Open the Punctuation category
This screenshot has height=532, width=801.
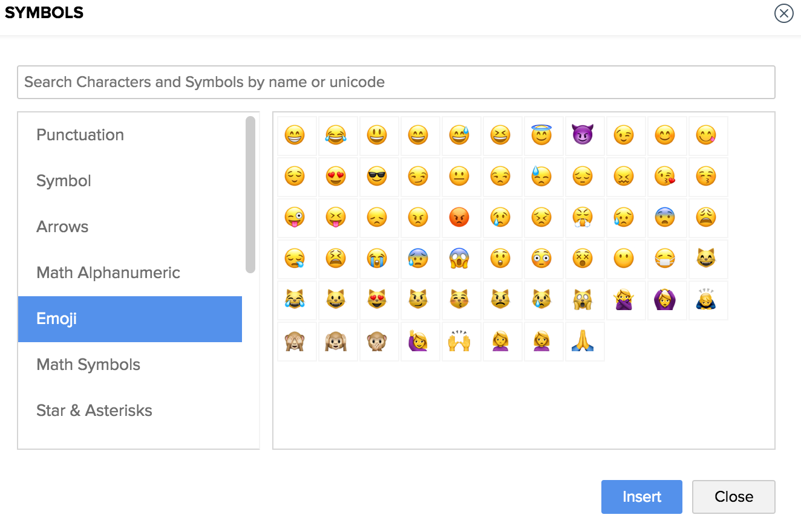[80, 135]
